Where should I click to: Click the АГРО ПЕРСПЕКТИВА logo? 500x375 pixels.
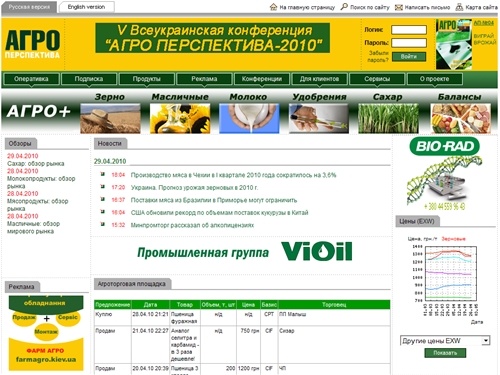[32, 44]
